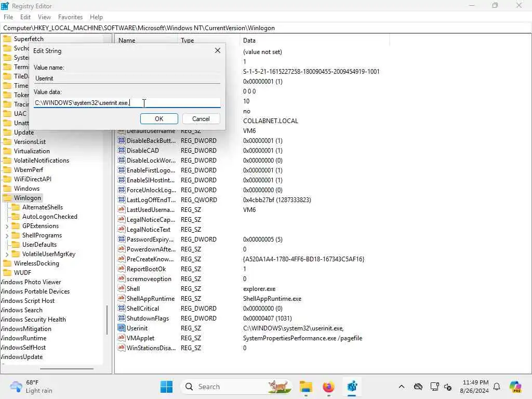The width and height of the screenshot is (532, 399).
Task: Select the PowerdownAfterShutdown string icon
Action: click(122, 249)
